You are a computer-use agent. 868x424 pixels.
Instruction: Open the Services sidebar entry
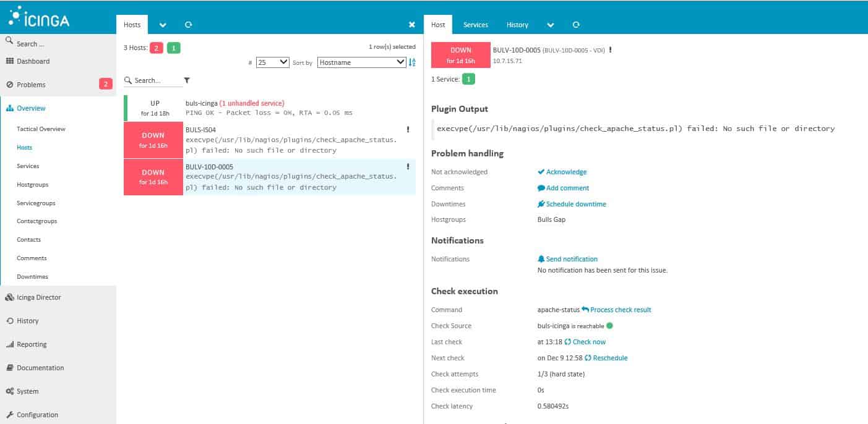(28, 166)
